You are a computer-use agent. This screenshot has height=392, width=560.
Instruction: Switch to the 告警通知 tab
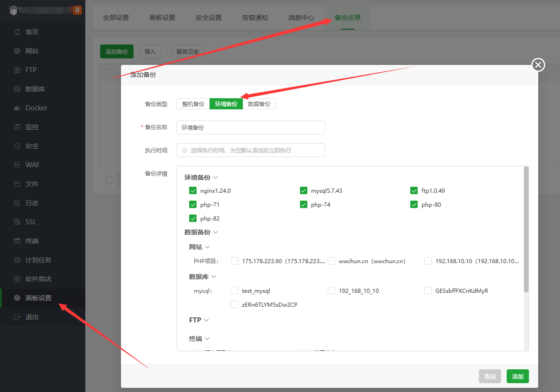pyautogui.click(x=255, y=18)
